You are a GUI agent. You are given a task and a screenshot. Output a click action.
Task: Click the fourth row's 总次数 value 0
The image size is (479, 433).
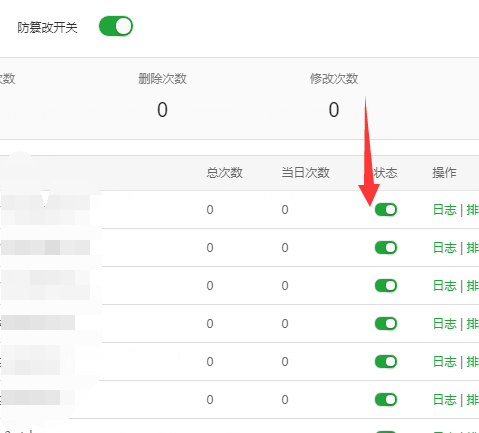[210, 323]
